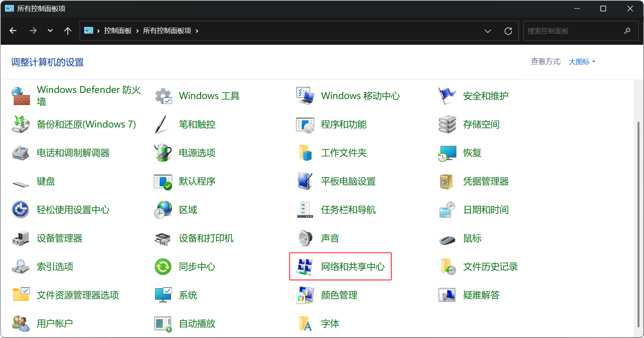Open the 文件资源管理器选项 icon

[21, 294]
